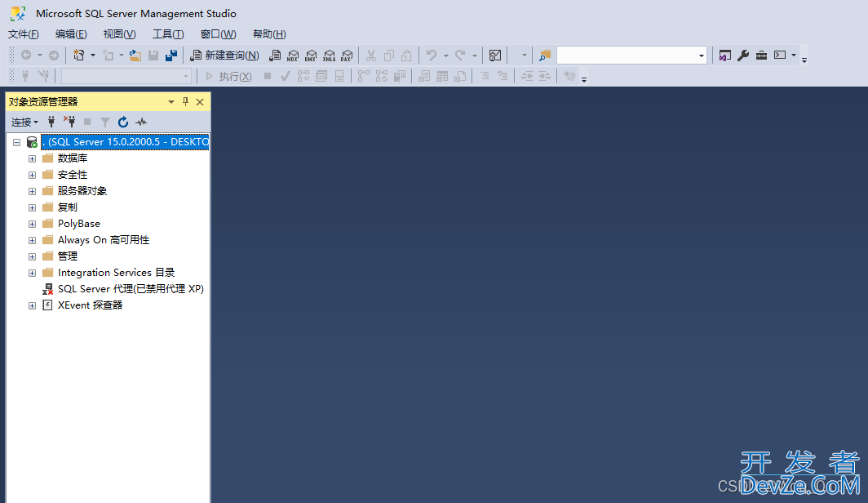The image size is (868, 503).
Task: Open the 工具(T) menu
Action: pyautogui.click(x=168, y=34)
